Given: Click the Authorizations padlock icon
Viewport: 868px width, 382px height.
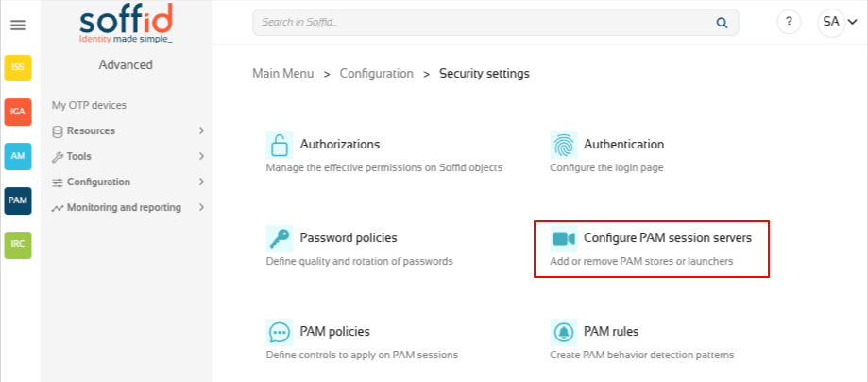Looking at the screenshot, I should click(280, 146).
